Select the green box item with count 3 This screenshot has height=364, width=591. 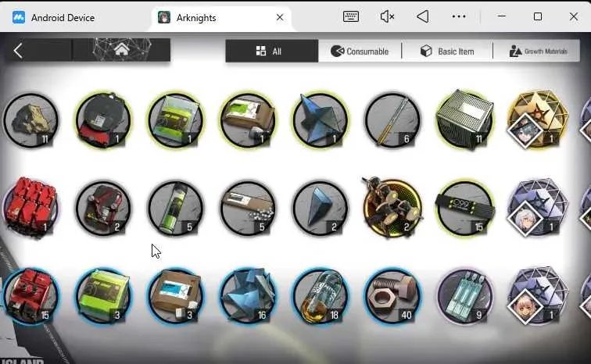(103, 296)
